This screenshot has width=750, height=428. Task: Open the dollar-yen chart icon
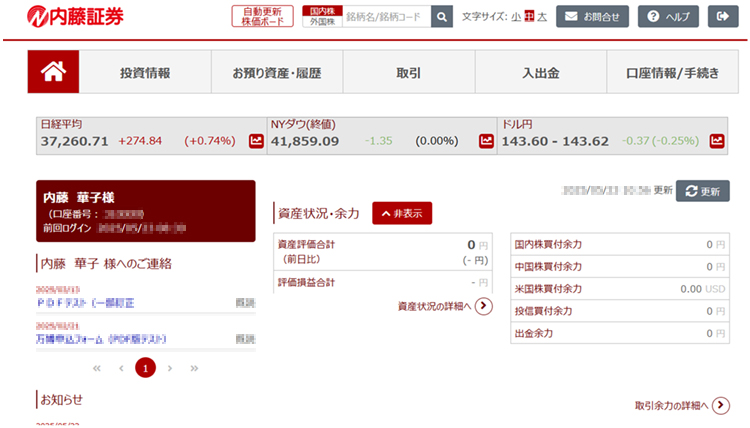tap(716, 141)
